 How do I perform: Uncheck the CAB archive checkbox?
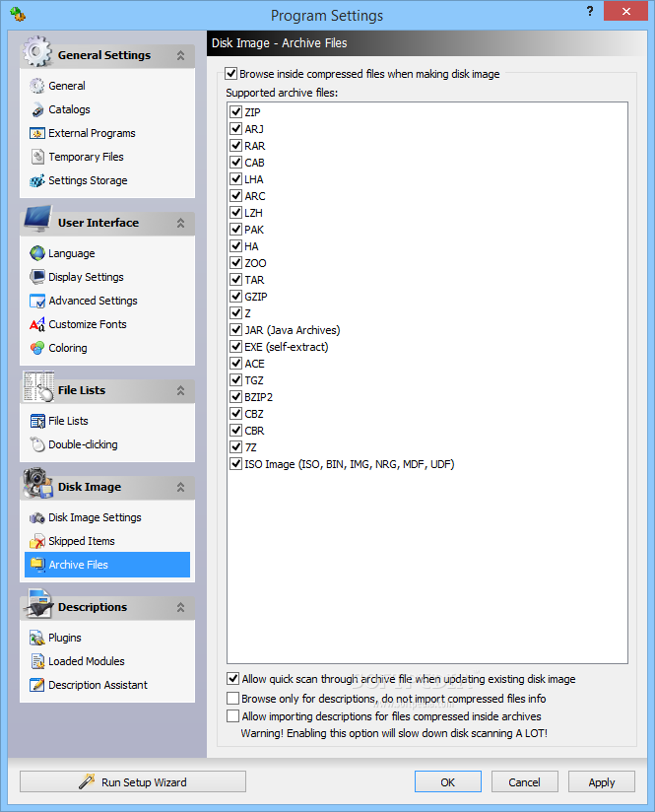pos(236,162)
